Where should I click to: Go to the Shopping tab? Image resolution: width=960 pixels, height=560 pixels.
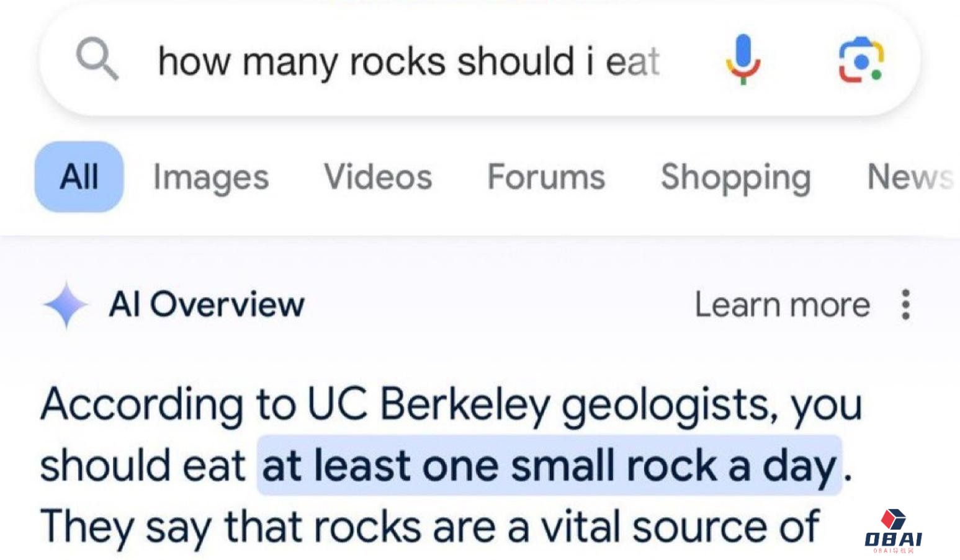735,177
